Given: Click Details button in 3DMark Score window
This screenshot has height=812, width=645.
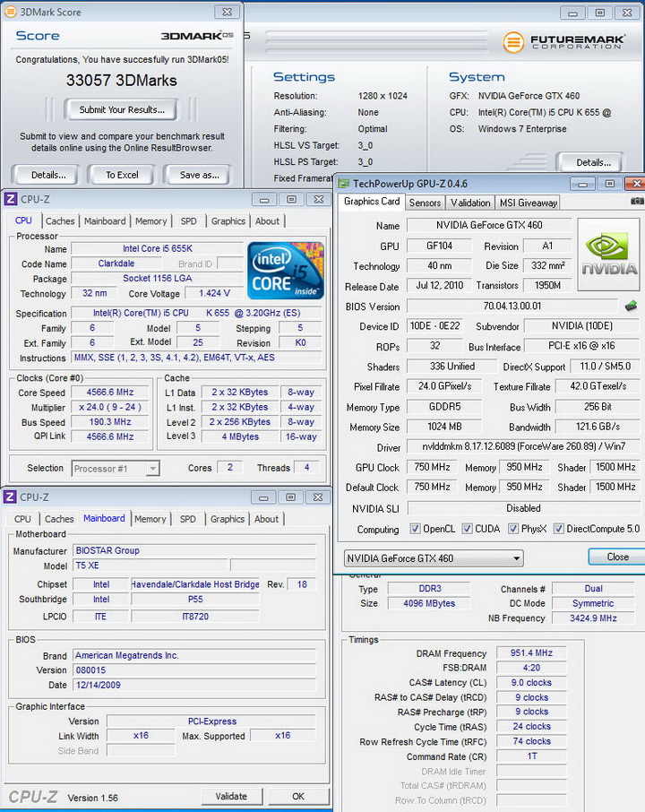Looking at the screenshot, I should [48, 175].
